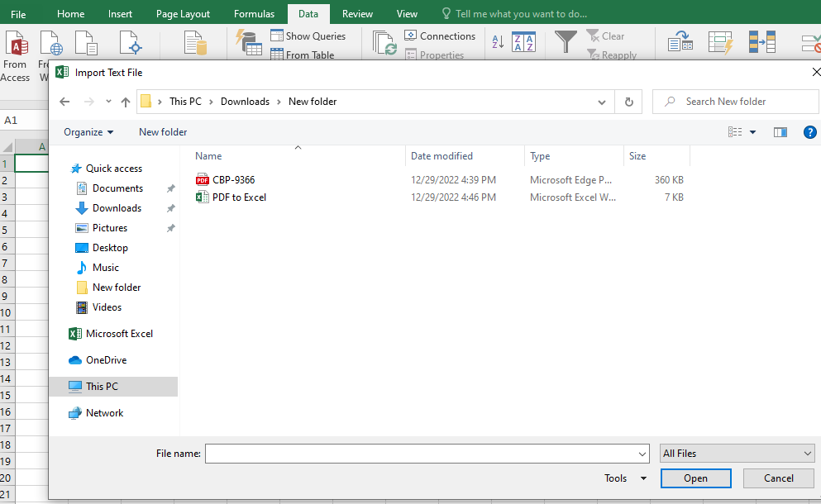Select the PDF to Excel file
The width and height of the screenshot is (821, 504).
click(x=239, y=197)
